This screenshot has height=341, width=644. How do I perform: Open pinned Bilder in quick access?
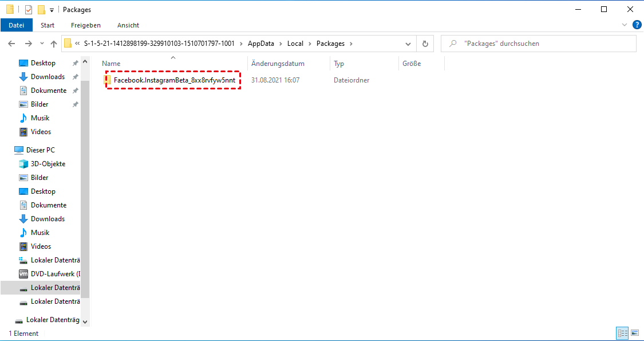click(39, 104)
